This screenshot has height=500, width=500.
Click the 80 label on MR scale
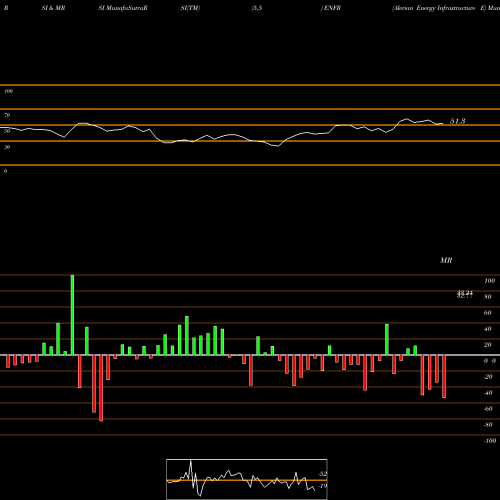(x=488, y=297)
